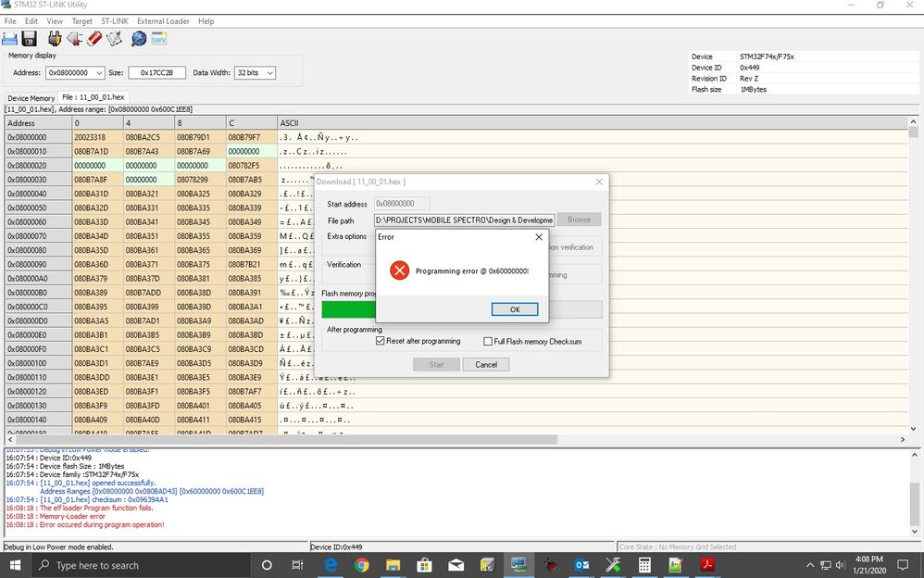Open the View menu
924x578 pixels.
point(55,21)
